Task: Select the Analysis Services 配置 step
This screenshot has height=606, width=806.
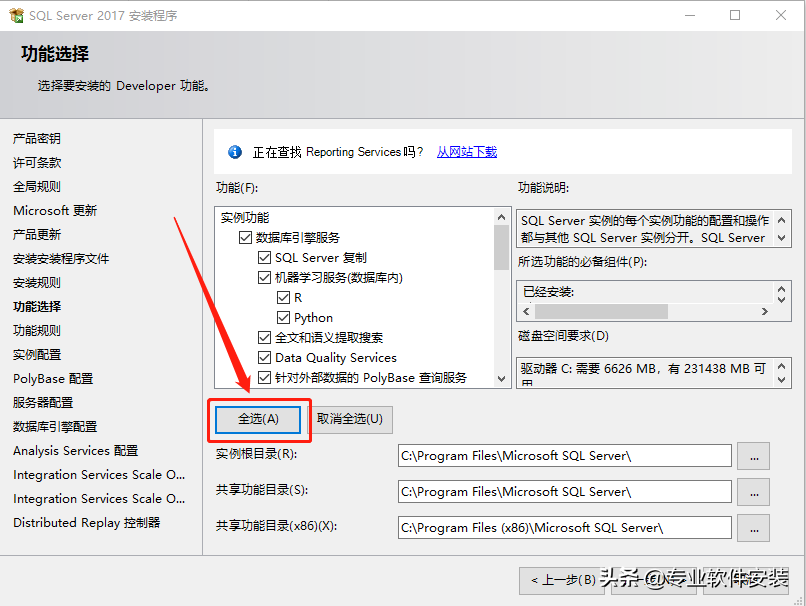Action: [x=76, y=451]
